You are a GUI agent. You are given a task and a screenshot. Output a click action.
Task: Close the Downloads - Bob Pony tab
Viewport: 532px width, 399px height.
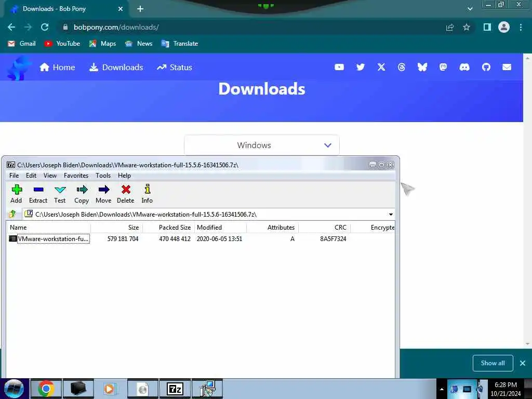(x=121, y=9)
